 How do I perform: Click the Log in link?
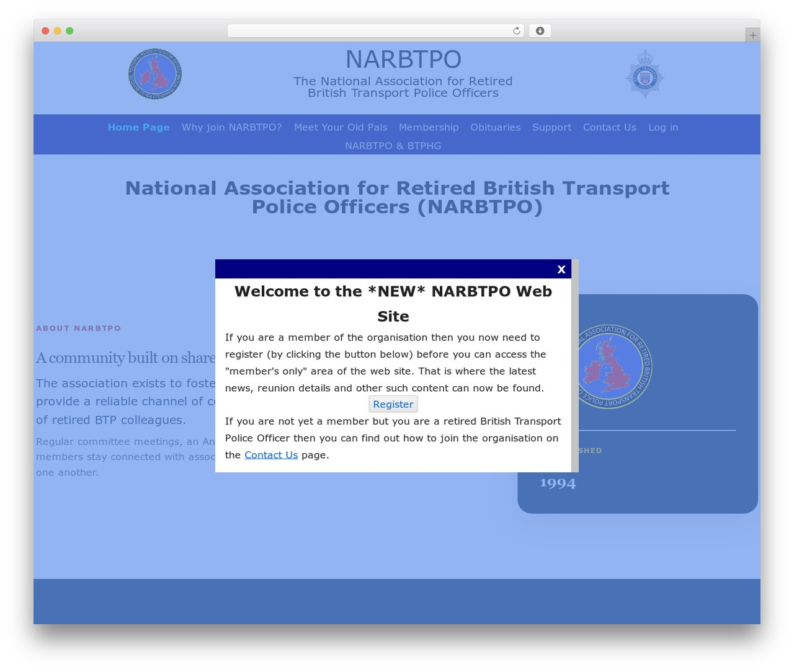coord(663,127)
